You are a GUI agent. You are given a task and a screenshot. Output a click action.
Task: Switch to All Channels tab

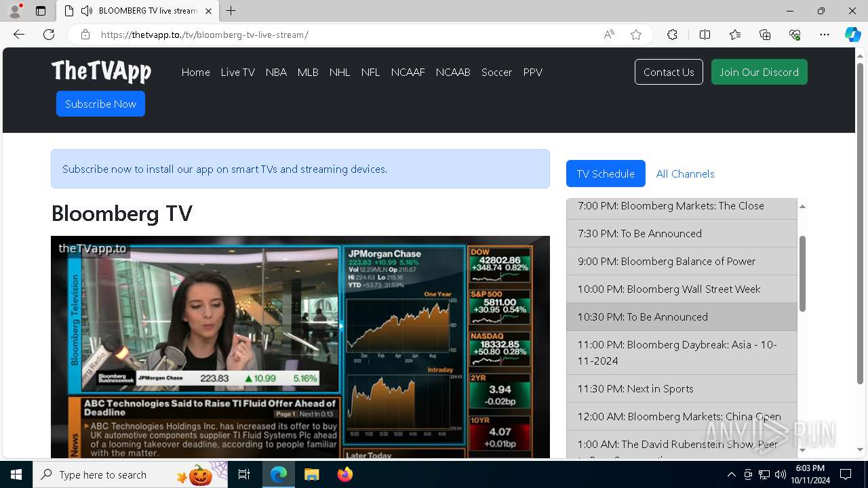click(x=686, y=174)
